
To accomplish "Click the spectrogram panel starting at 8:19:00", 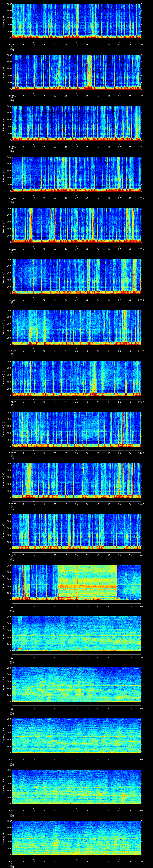I will click(x=77, y=276).
